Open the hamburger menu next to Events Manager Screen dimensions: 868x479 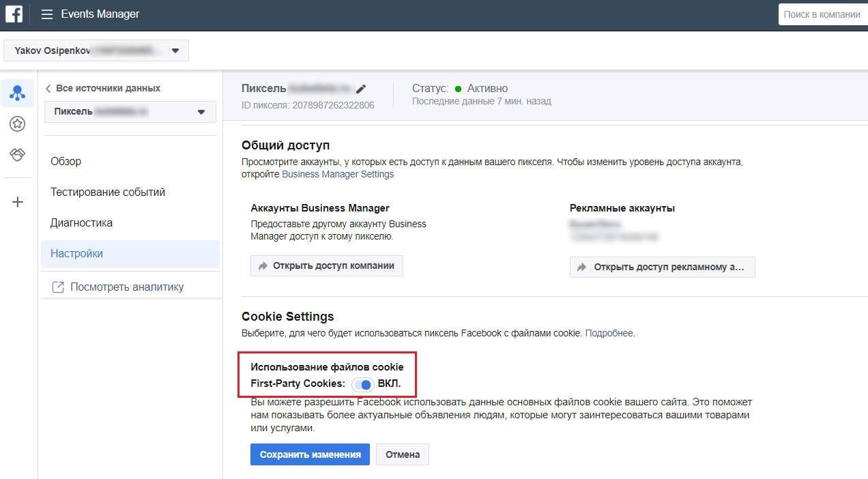coord(47,14)
